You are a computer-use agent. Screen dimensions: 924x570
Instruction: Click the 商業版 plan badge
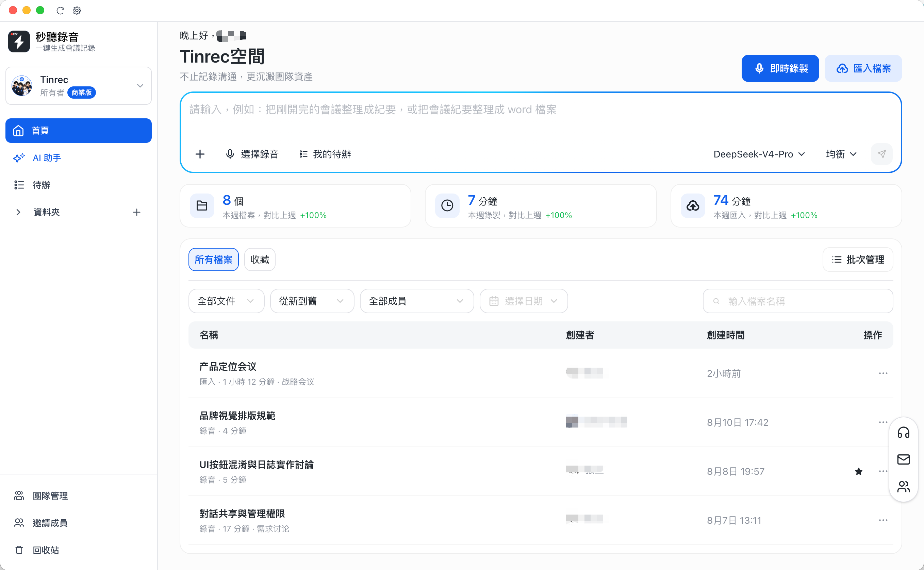click(x=81, y=93)
